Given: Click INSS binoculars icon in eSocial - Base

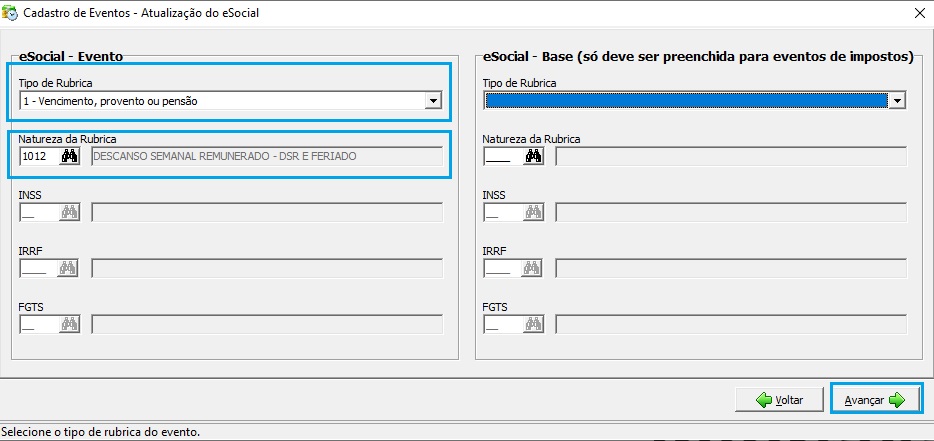Looking at the screenshot, I should pos(534,212).
